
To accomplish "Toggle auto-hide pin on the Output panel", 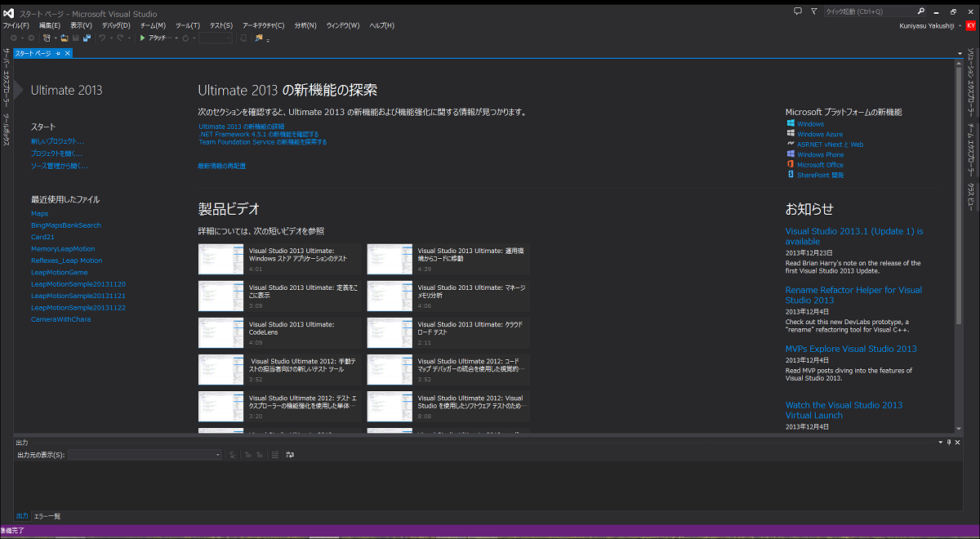I will 948,443.
